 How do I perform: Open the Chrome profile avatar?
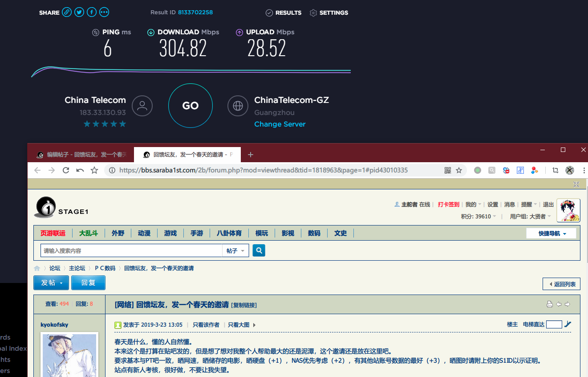click(570, 170)
